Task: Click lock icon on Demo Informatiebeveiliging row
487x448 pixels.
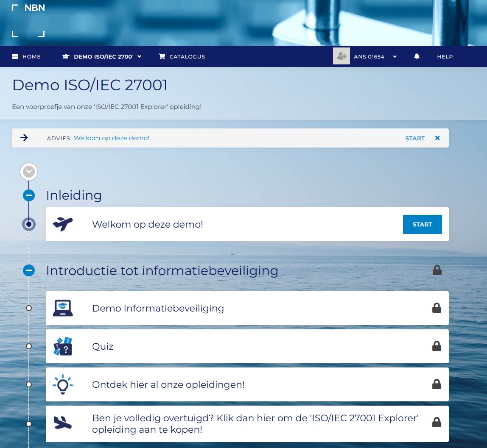Action: (437, 308)
